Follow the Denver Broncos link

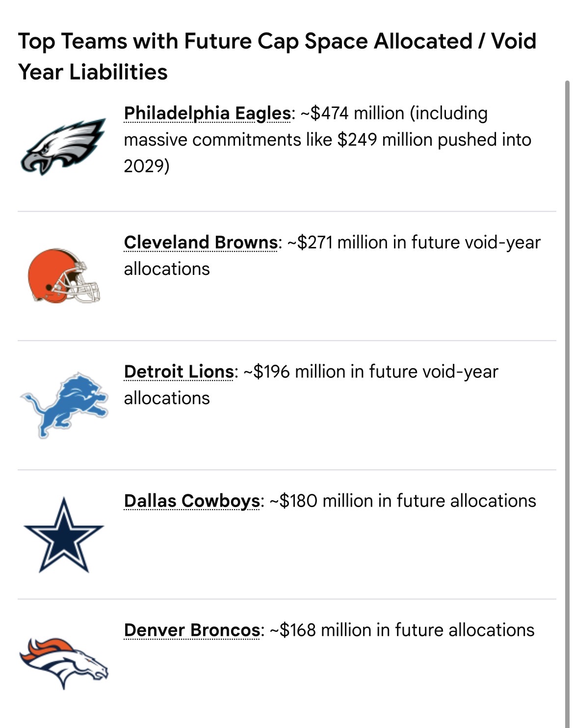coord(192,630)
